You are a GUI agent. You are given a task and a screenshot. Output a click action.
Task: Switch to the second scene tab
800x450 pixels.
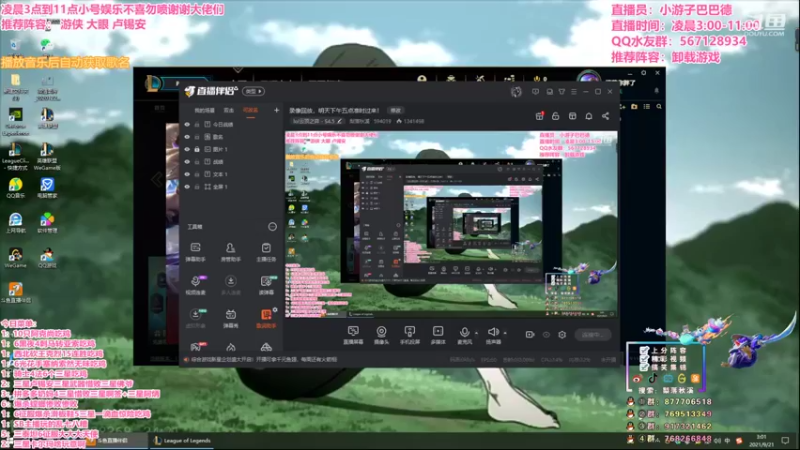(x=229, y=110)
